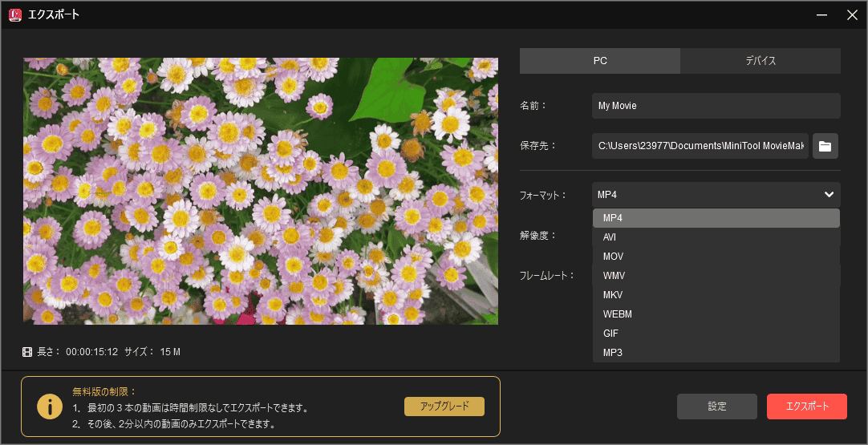The width and height of the screenshot is (868, 445).
Task: Select MP4 from the format list
Action: (716, 218)
